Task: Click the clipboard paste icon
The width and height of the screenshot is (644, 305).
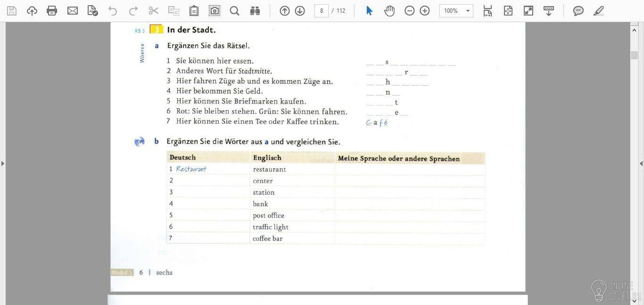Action: pyautogui.click(x=193, y=10)
